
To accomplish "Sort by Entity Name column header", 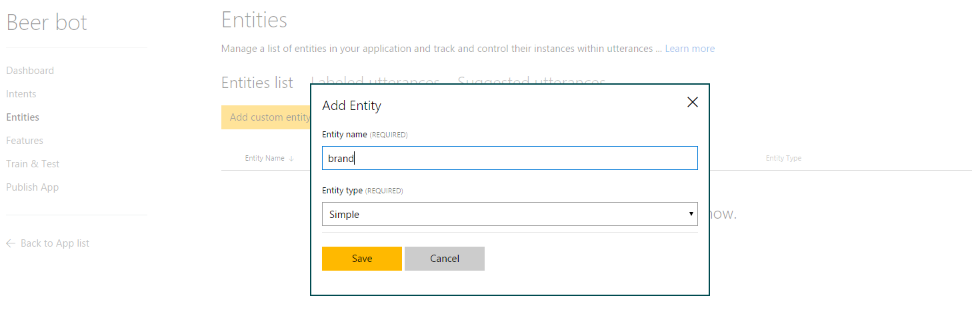I will tap(265, 159).
